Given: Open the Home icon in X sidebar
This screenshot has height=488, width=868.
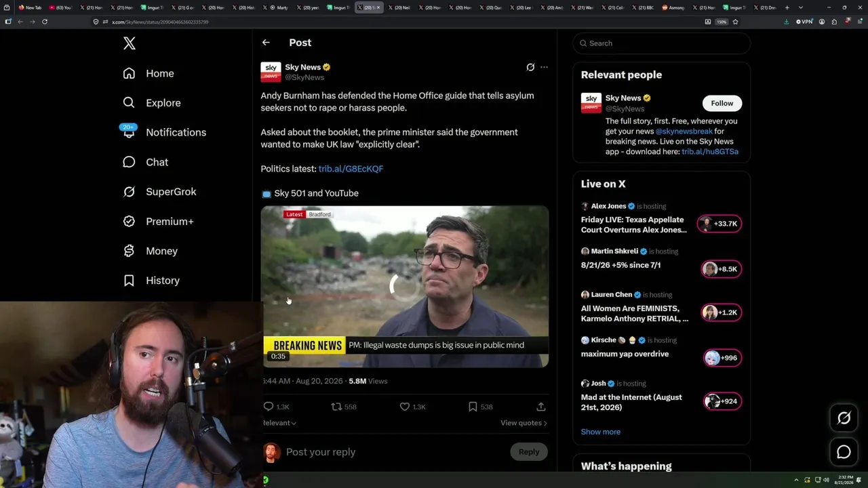Looking at the screenshot, I should [129, 73].
